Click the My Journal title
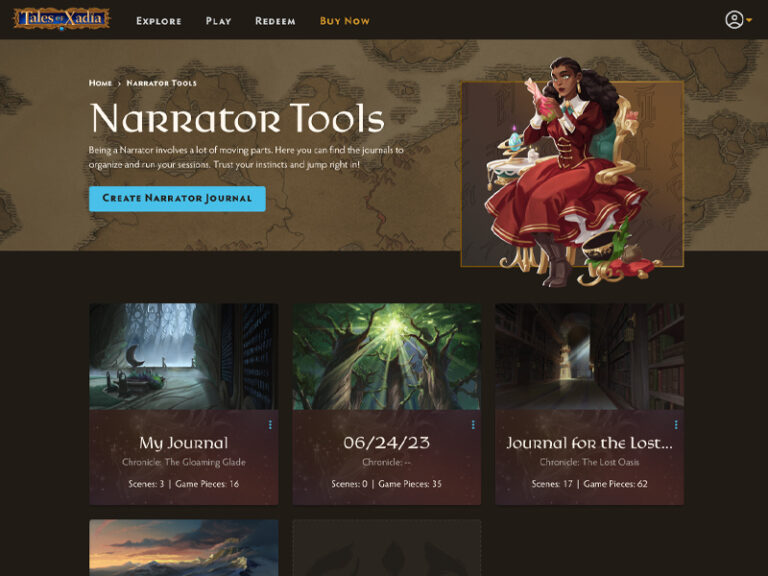 (x=184, y=443)
